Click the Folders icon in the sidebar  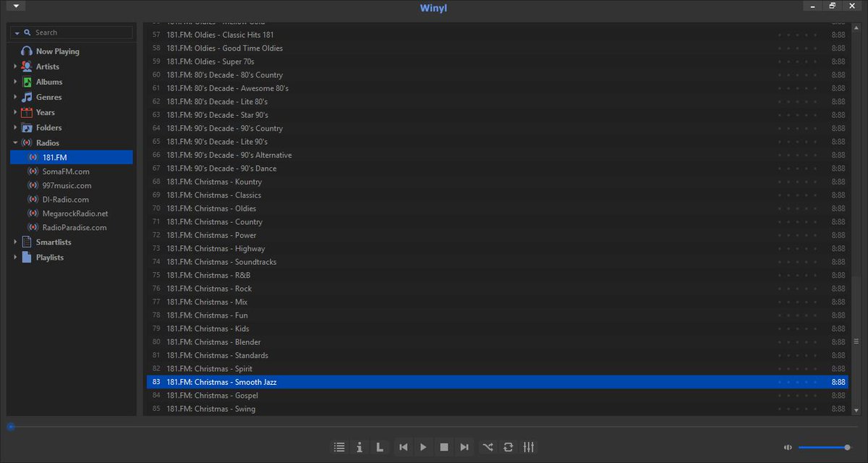[27, 127]
